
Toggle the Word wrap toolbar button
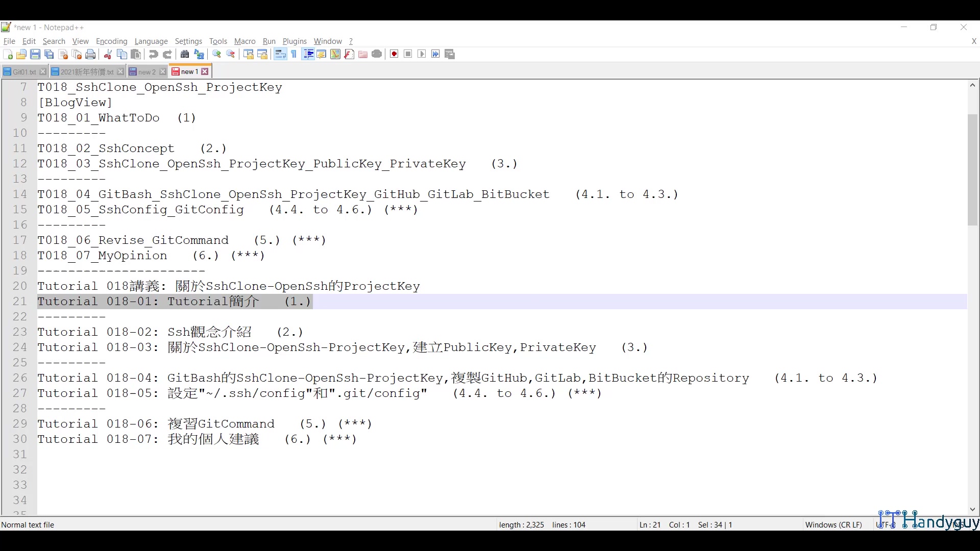pyautogui.click(x=280, y=54)
